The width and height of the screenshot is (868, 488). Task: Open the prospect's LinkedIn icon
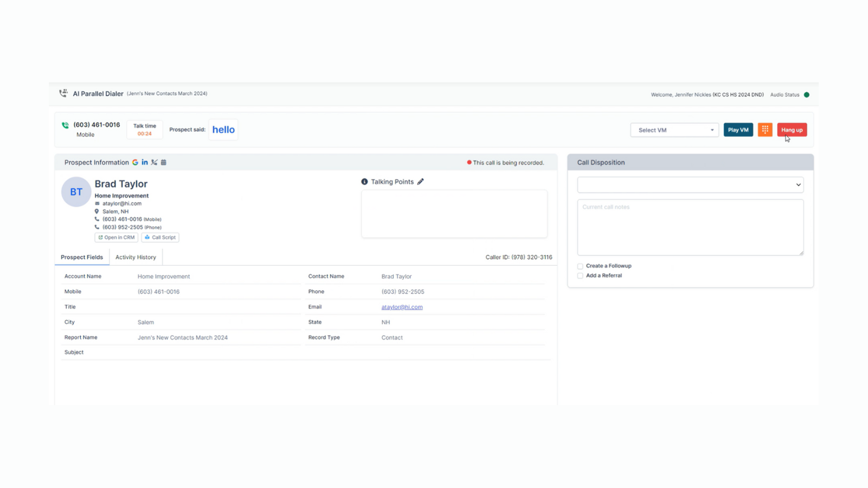(145, 162)
